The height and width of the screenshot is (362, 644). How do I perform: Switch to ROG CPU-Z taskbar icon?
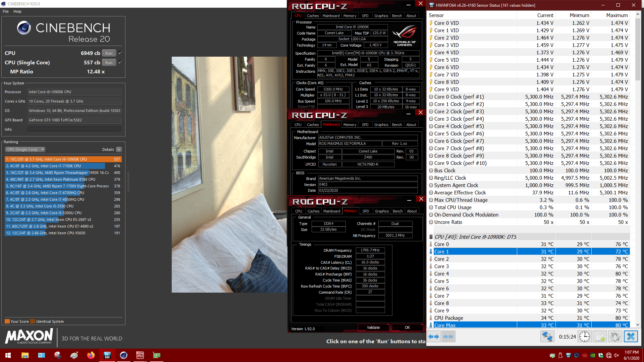140,355
